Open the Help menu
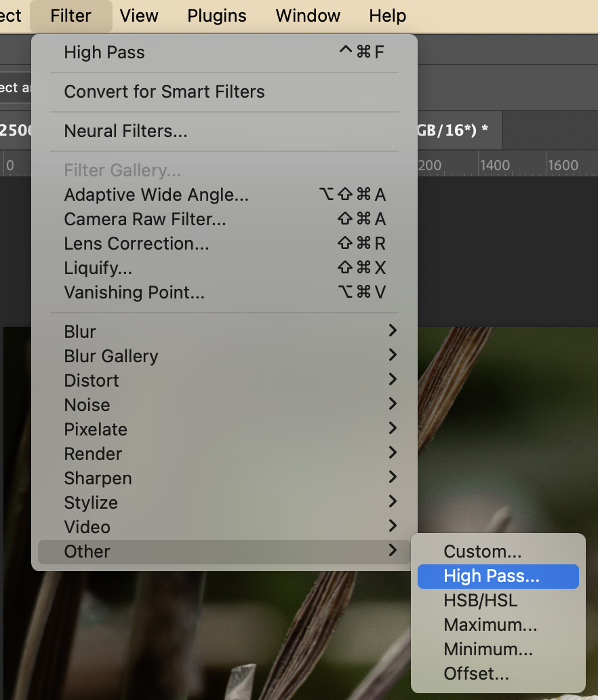The width and height of the screenshot is (598, 700). coord(387,16)
